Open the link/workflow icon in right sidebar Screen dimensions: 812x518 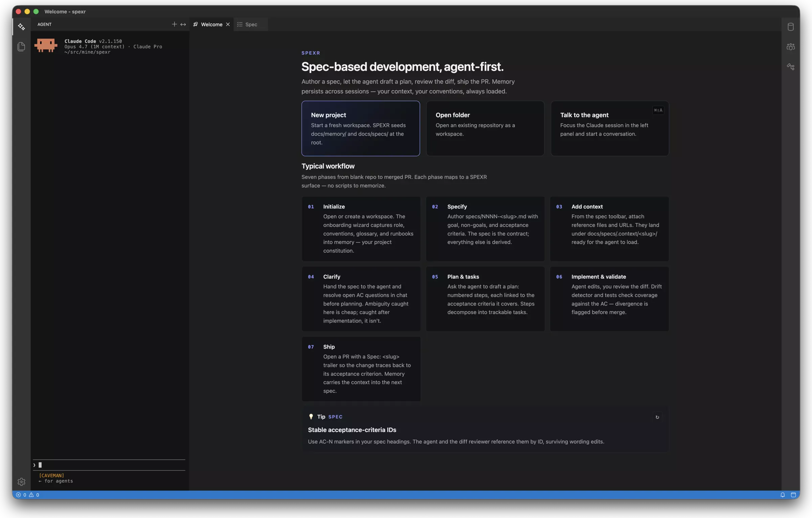click(x=791, y=67)
